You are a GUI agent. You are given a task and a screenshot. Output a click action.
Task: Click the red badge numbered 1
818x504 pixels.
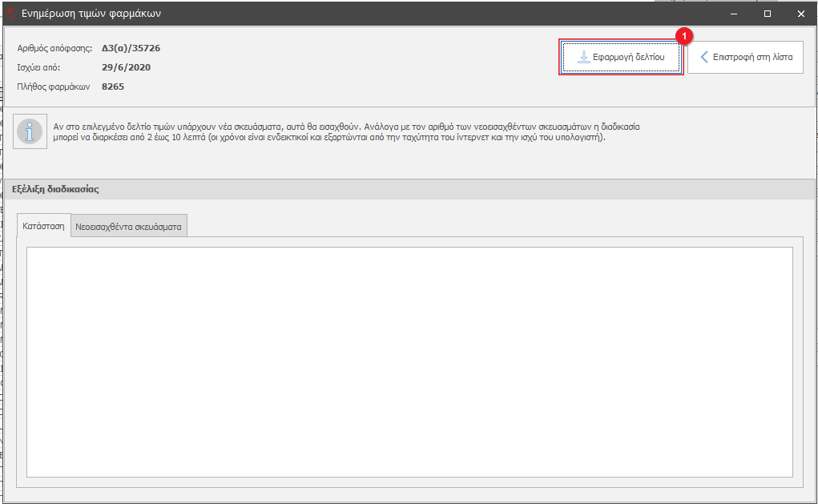click(x=683, y=36)
